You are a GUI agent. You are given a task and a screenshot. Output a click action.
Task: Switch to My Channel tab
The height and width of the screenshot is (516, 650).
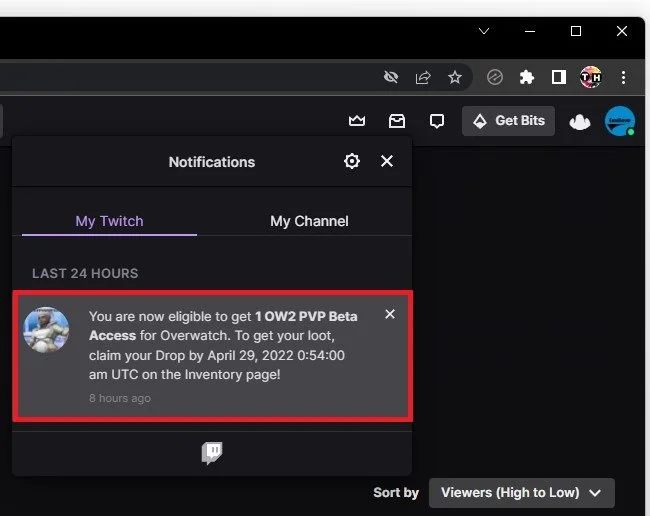tap(309, 221)
